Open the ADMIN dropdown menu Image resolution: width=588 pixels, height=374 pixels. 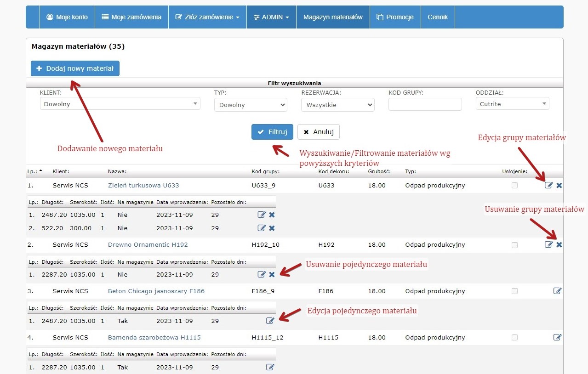271,17
